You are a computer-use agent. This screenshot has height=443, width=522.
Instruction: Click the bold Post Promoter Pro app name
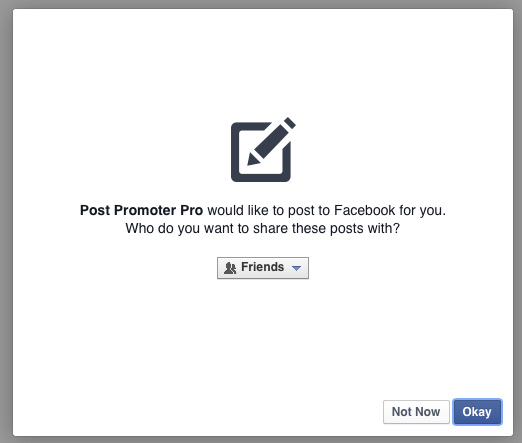pos(141,210)
